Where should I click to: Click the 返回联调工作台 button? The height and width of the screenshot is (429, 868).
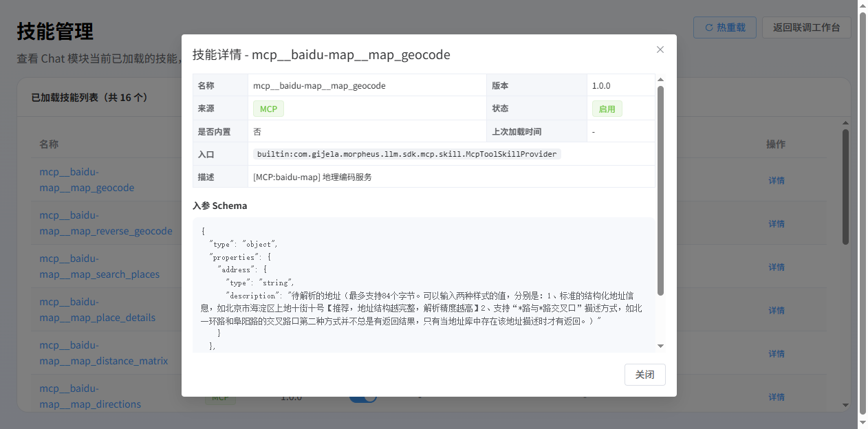pos(806,27)
